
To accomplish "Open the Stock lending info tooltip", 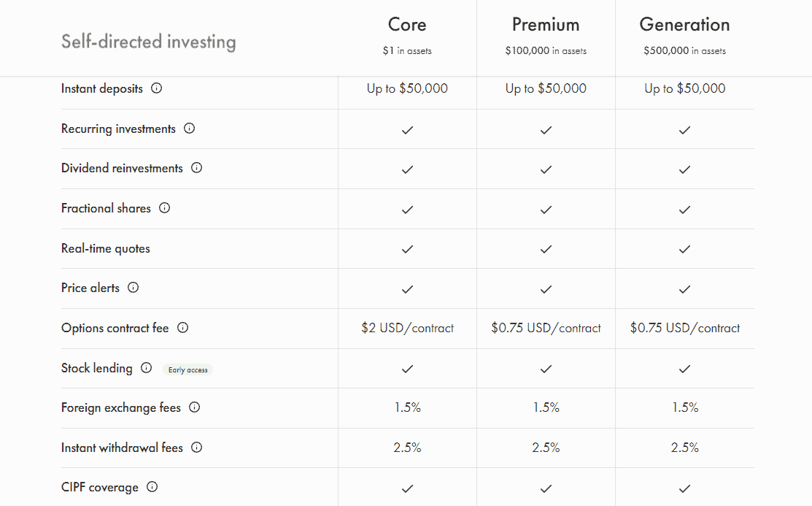I will point(146,367).
